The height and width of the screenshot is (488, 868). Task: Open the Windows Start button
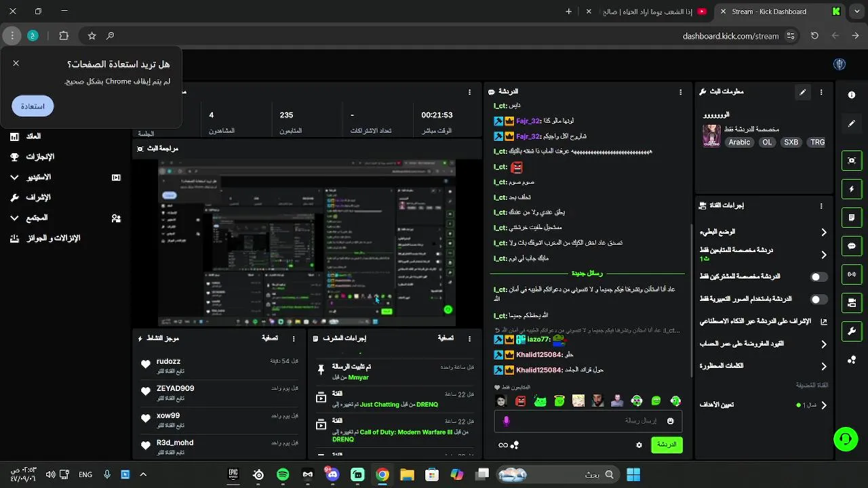(633, 474)
